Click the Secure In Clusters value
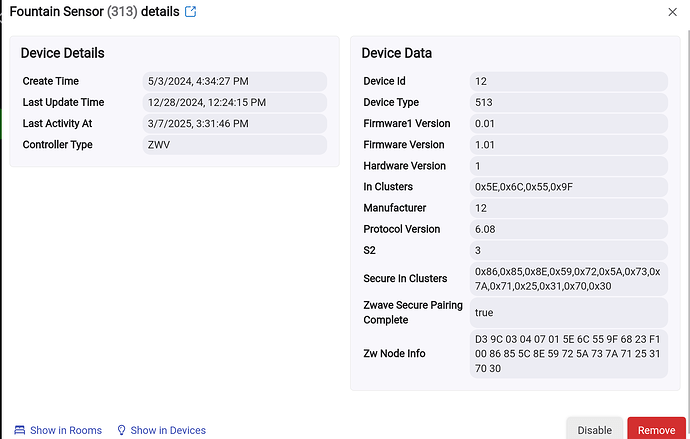The image size is (690, 439). pyautogui.click(x=568, y=279)
